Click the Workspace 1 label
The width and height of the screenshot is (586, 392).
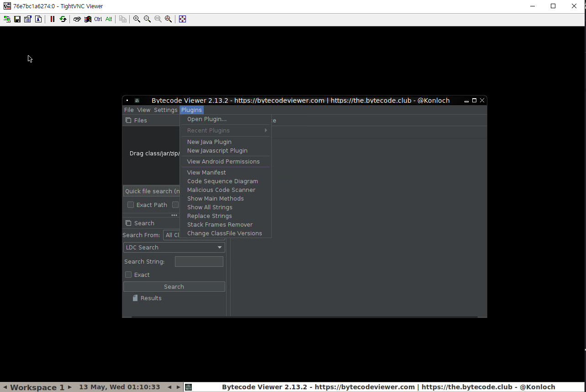(x=37, y=387)
